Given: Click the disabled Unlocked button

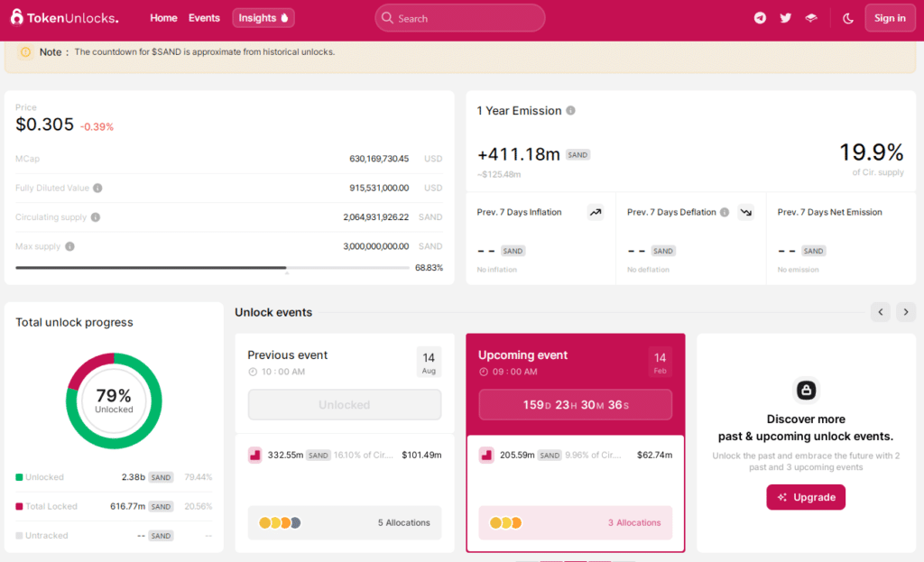Looking at the screenshot, I should click(345, 405).
